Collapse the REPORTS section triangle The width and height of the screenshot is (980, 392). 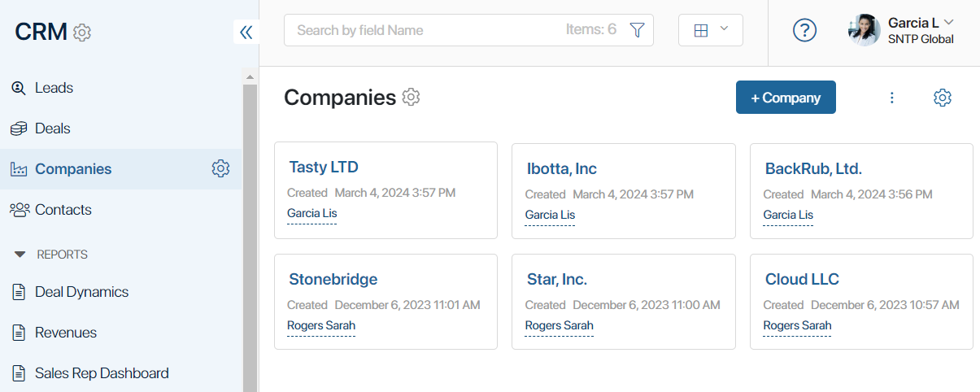[20, 255]
